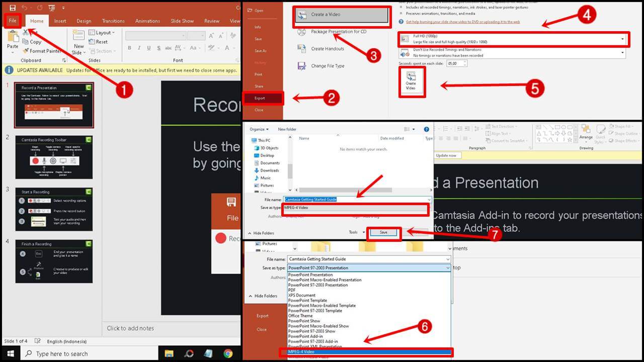Click the spell check icon in status bar
Viewport: 644px width, 362px height.
[37, 341]
